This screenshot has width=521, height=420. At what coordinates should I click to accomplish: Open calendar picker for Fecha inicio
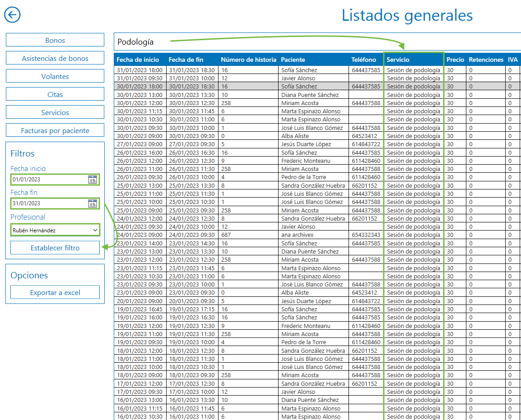(x=92, y=180)
